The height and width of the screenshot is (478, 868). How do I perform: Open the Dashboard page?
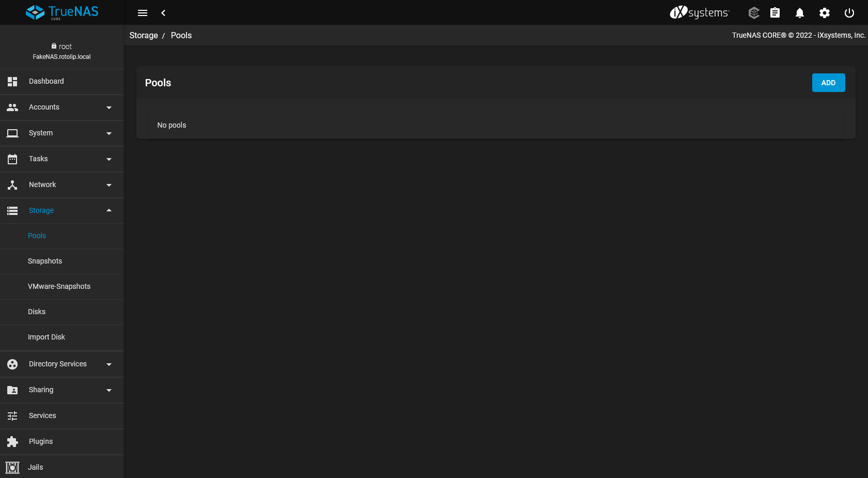click(x=62, y=82)
